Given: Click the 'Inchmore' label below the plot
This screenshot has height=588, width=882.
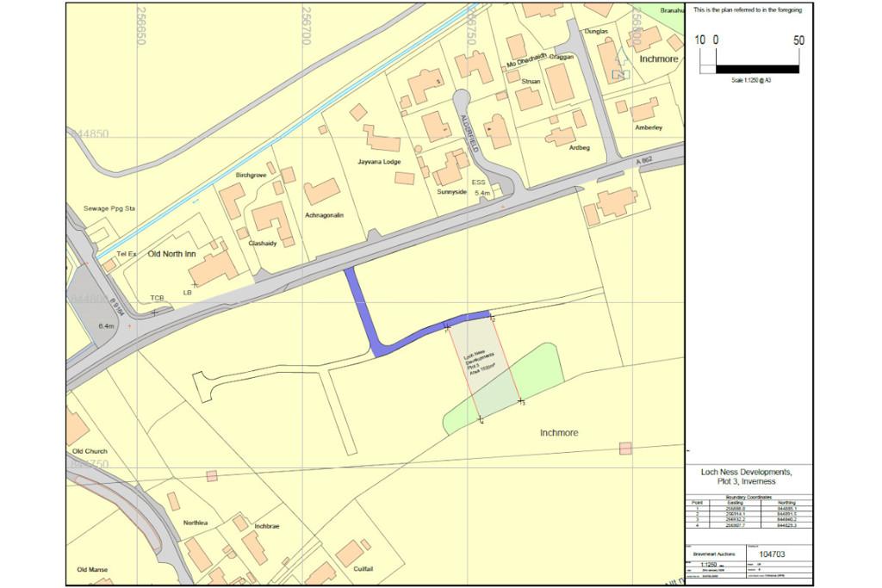Looking at the screenshot, I should [x=558, y=433].
